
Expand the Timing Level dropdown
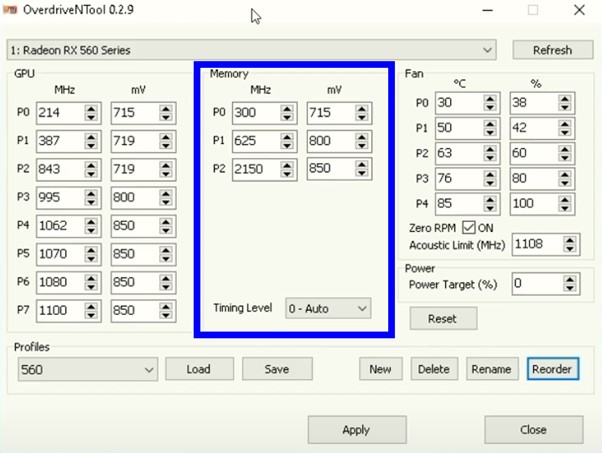328,308
